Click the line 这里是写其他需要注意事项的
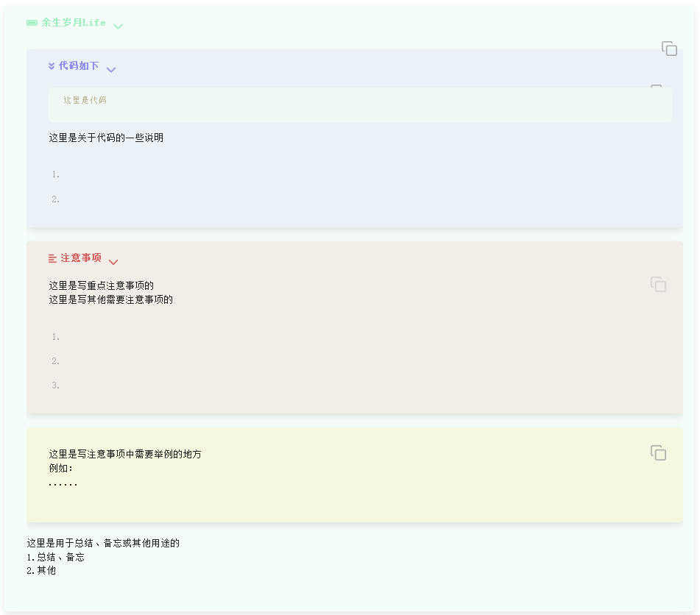700x615 pixels. 110,299
